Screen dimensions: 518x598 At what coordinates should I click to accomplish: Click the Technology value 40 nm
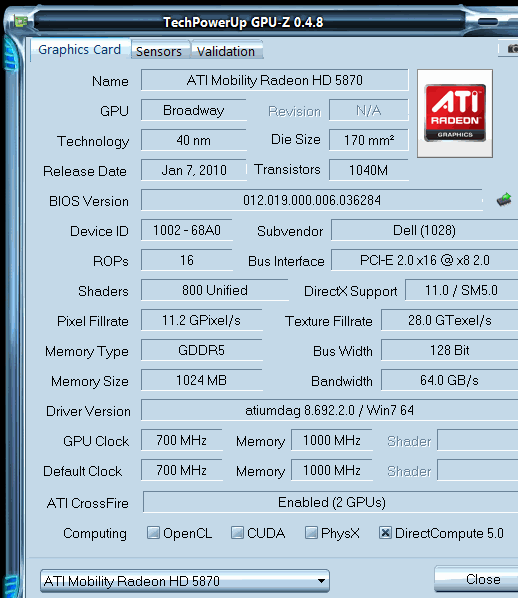pos(194,140)
